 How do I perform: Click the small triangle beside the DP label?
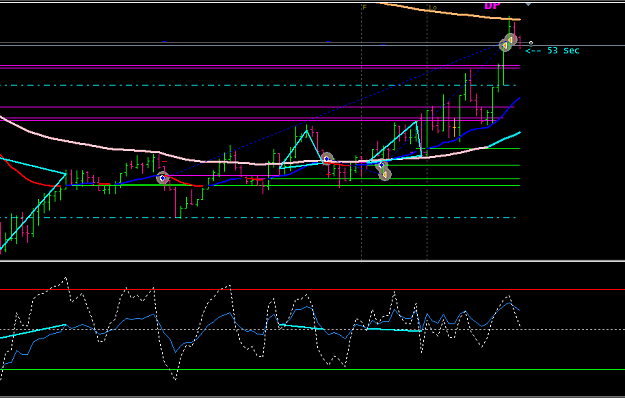[x=528, y=4]
